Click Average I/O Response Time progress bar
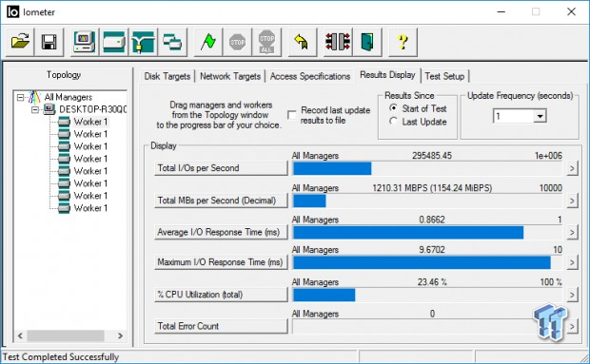This screenshot has width=590, height=364. (x=427, y=233)
